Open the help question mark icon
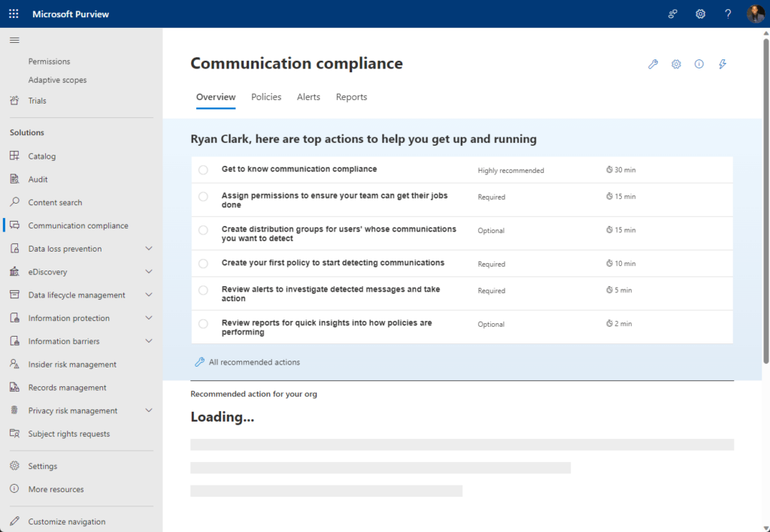 [x=728, y=14]
